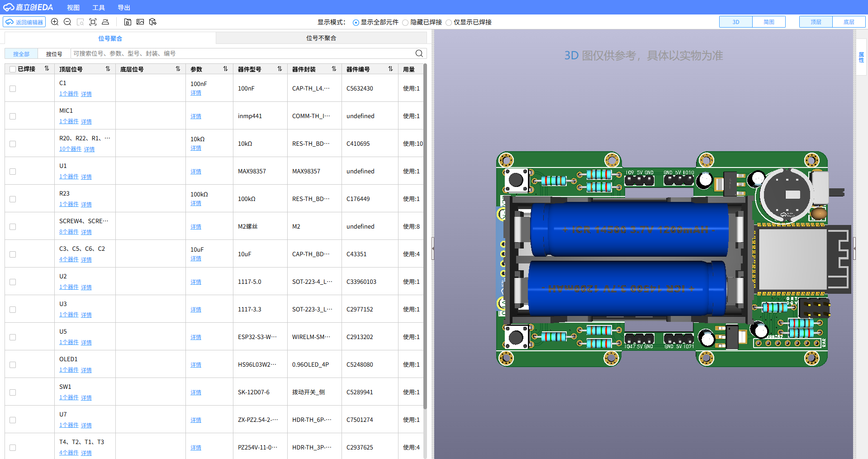
Task: Click the export image icon
Action: pos(140,22)
